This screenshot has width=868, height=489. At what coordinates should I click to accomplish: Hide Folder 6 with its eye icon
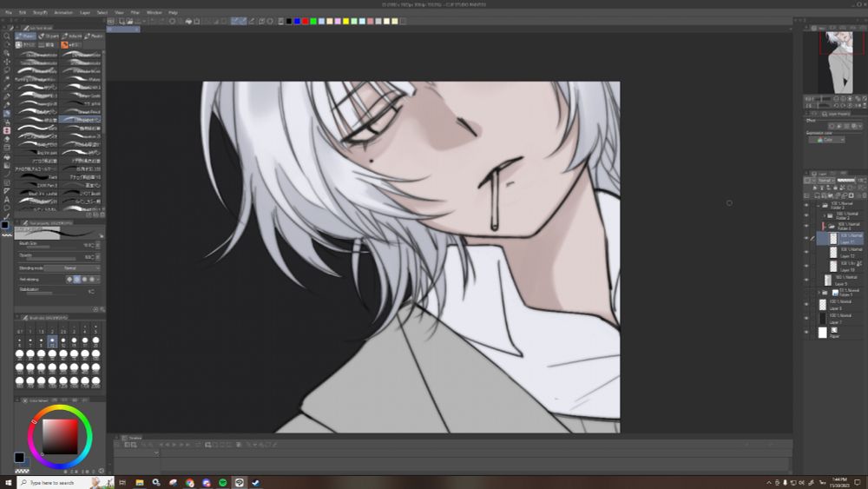pos(806,226)
